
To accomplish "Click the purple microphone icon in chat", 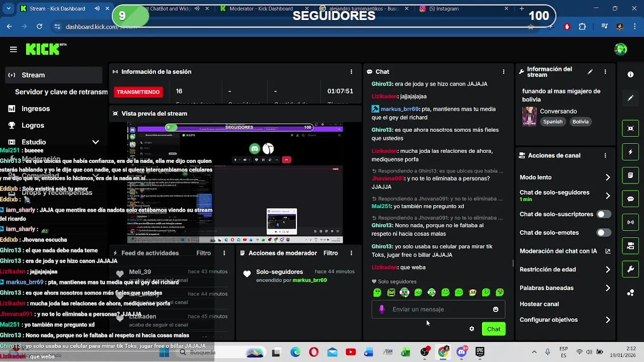I will [382, 309].
